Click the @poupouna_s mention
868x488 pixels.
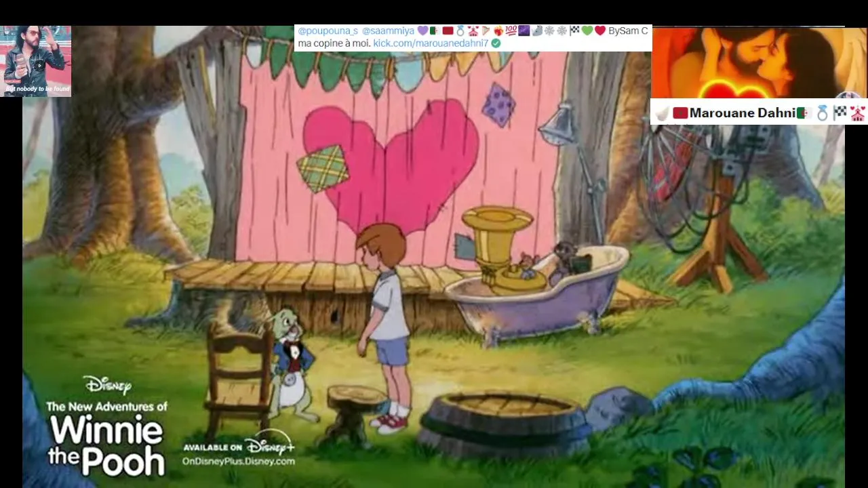point(328,31)
